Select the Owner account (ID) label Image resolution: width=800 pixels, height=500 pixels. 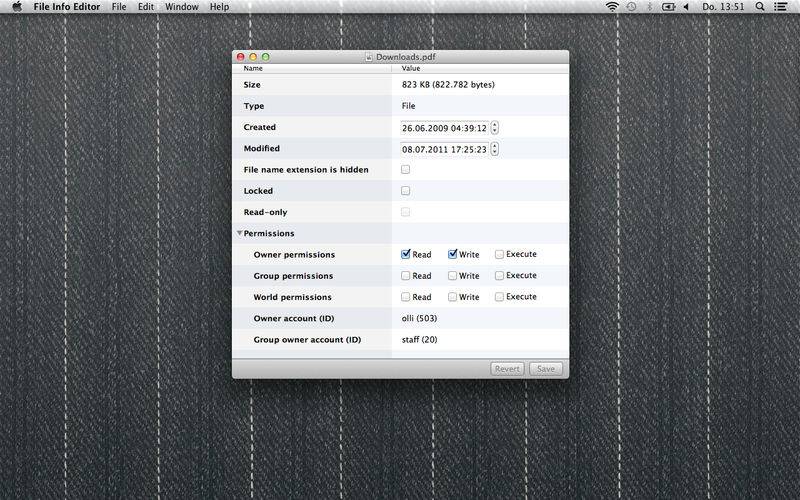[294, 318]
